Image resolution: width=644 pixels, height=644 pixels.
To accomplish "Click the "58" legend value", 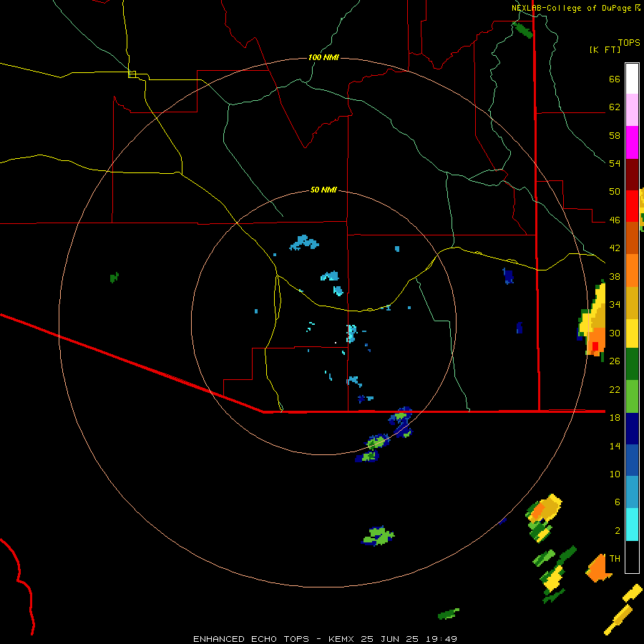I will pyautogui.click(x=615, y=135).
